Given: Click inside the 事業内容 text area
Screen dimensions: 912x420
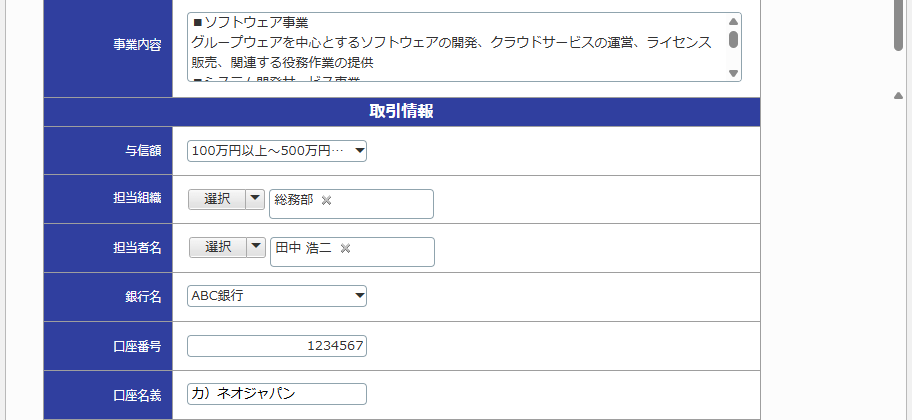Looking at the screenshot, I should pos(450,47).
